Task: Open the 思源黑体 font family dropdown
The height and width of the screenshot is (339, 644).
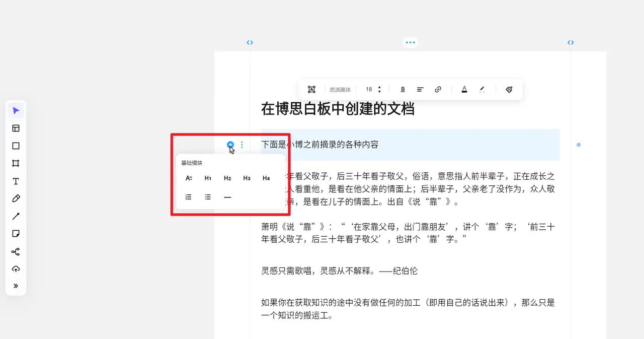Action: tap(340, 89)
